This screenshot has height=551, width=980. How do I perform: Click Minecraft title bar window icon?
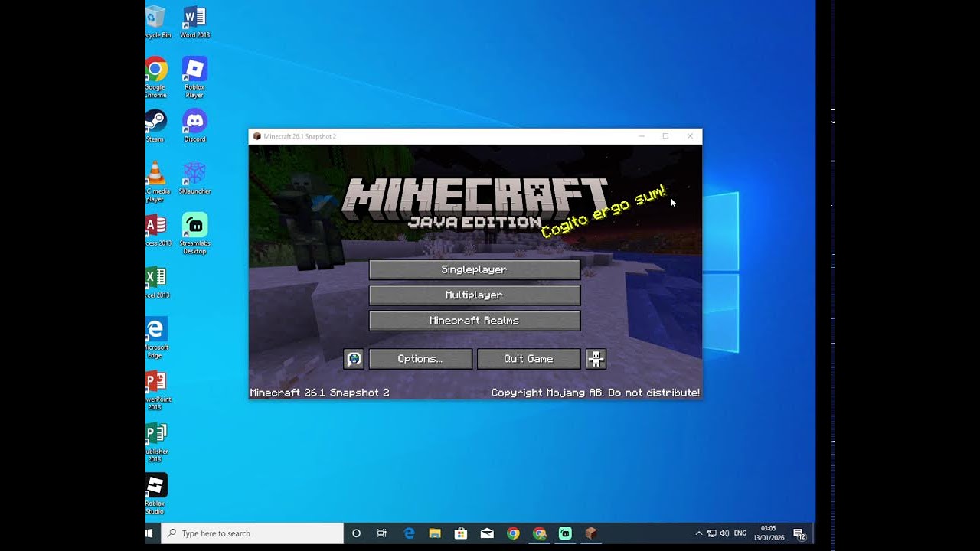[257, 136]
